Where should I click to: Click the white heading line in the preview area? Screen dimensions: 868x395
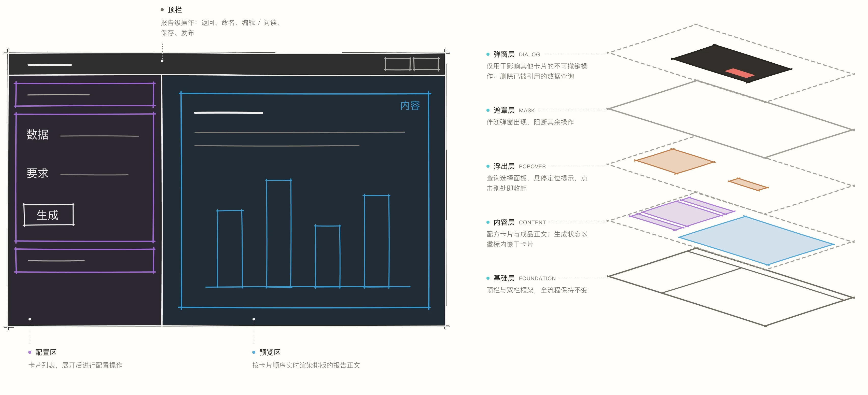(x=229, y=112)
